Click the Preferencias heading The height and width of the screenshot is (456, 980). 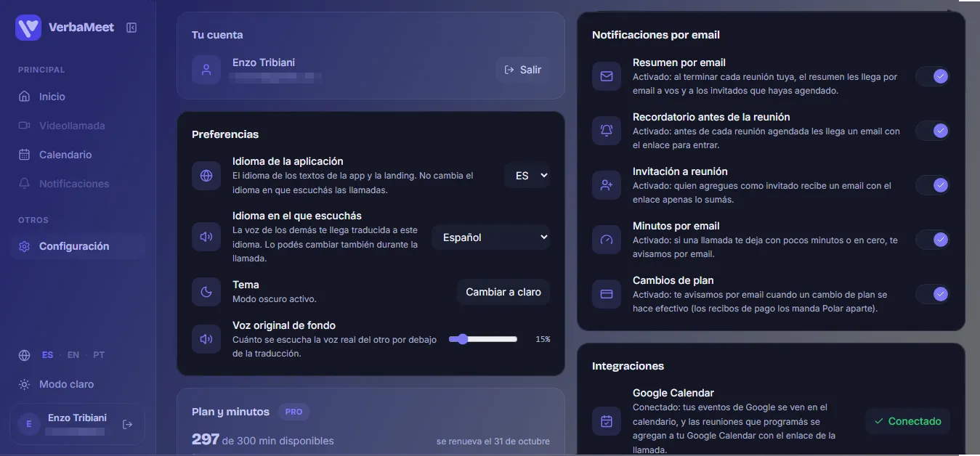225,134
